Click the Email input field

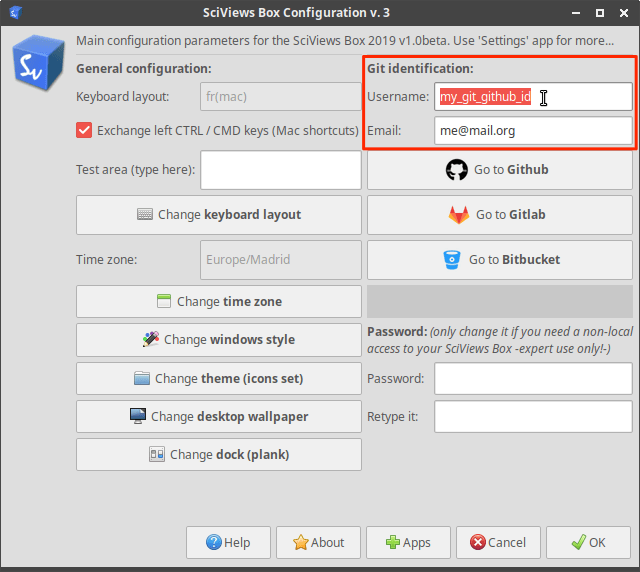pos(533,131)
